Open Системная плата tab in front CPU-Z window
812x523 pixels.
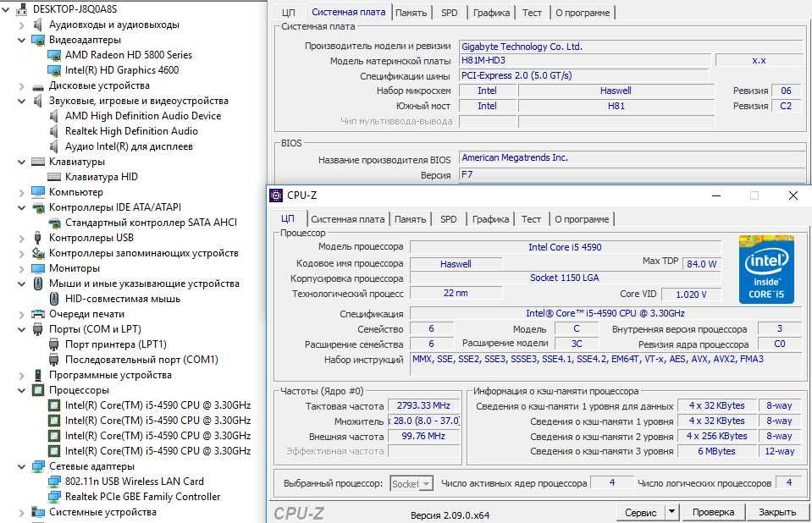pyautogui.click(x=347, y=219)
